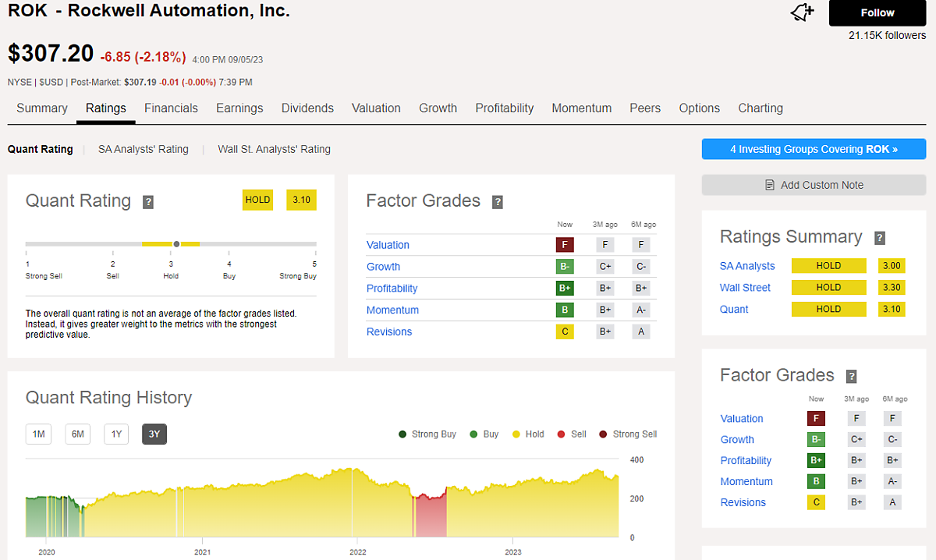Open the Profitability tab
Screen dimensions: 936x560
(505, 108)
